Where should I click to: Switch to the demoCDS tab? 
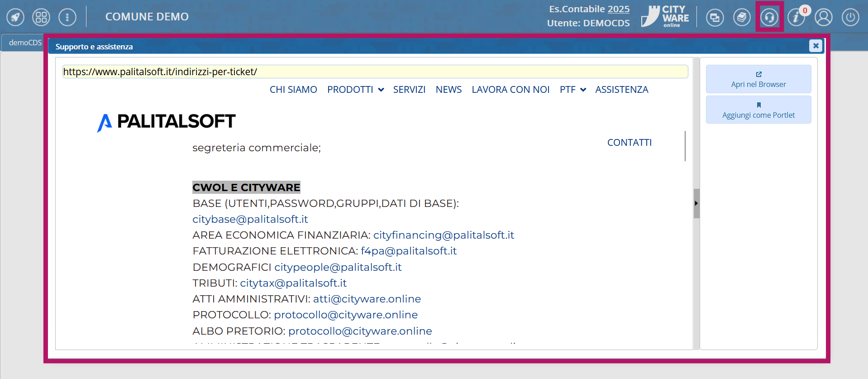(25, 43)
